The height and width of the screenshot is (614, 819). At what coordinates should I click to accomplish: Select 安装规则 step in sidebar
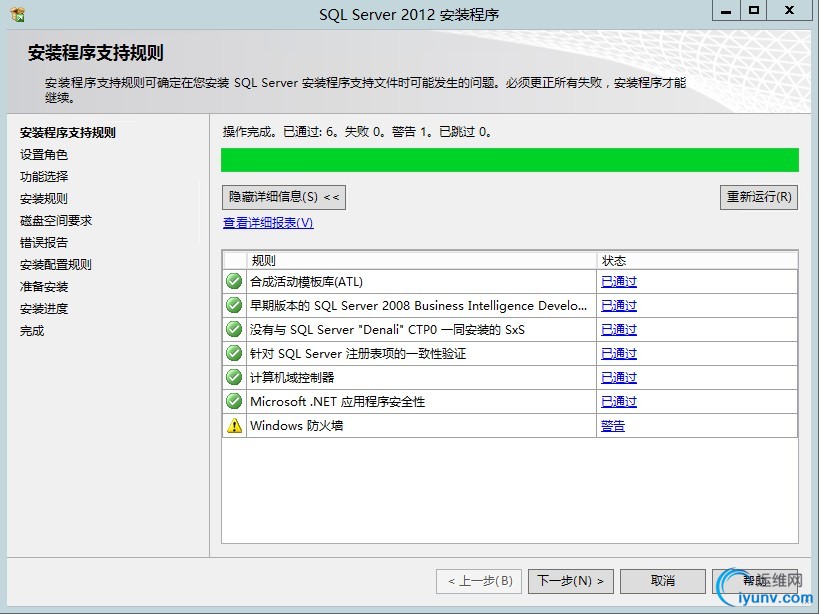[x=44, y=198]
